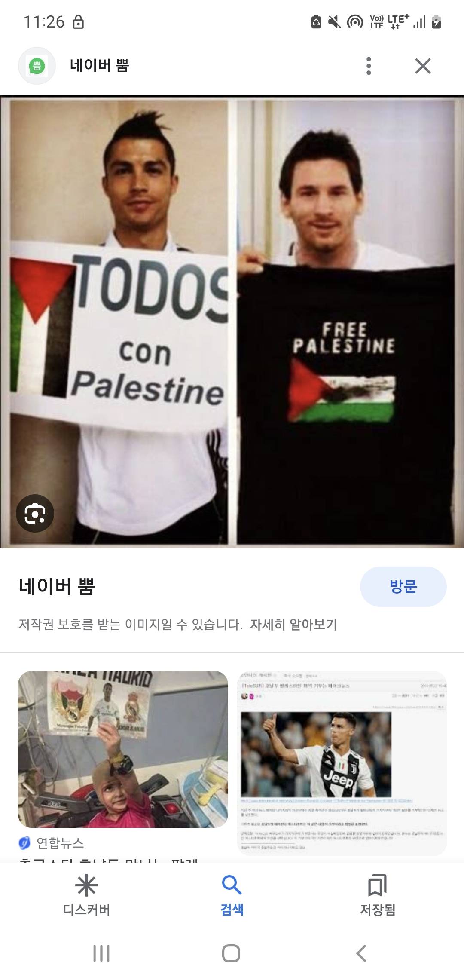Open the three-dot more options menu

(x=368, y=66)
